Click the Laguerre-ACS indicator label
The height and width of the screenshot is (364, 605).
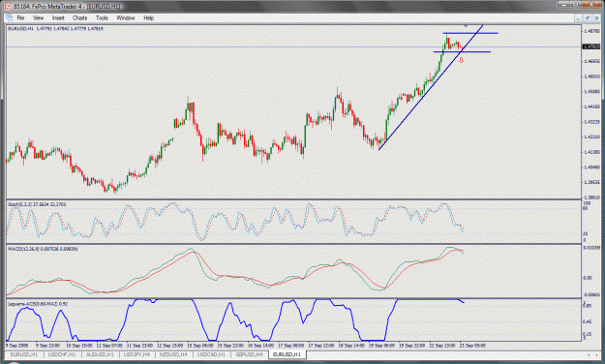pos(38,304)
